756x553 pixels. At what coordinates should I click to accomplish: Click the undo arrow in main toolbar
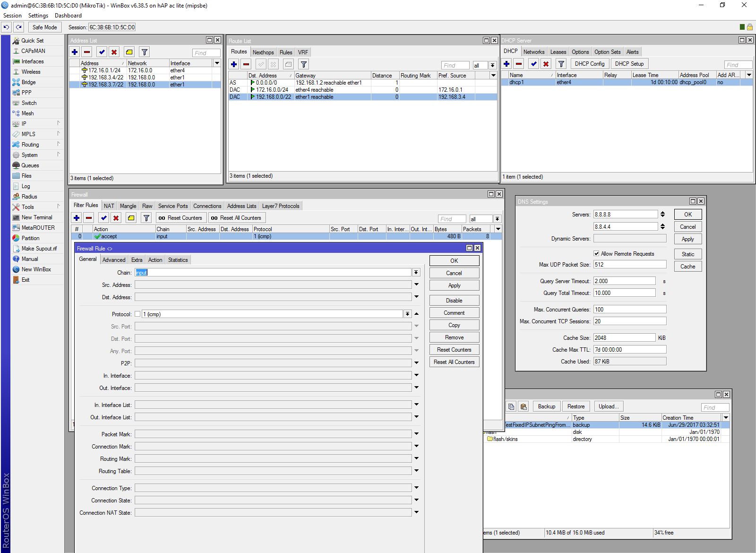coord(7,27)
